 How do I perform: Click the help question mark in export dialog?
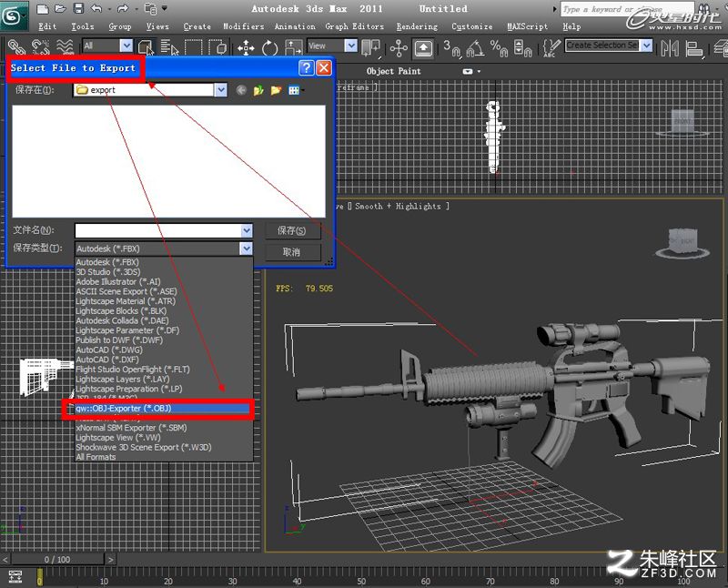coord(306,67)
